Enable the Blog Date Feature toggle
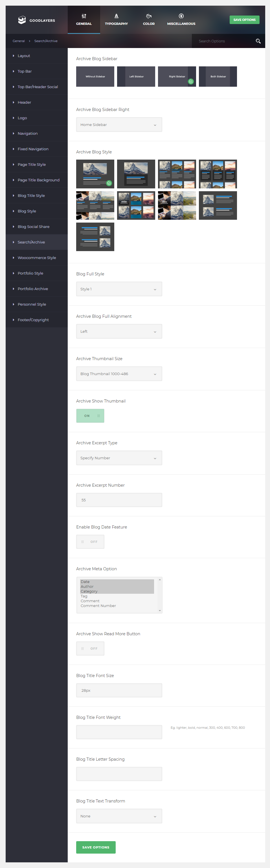 coord(90,541)
